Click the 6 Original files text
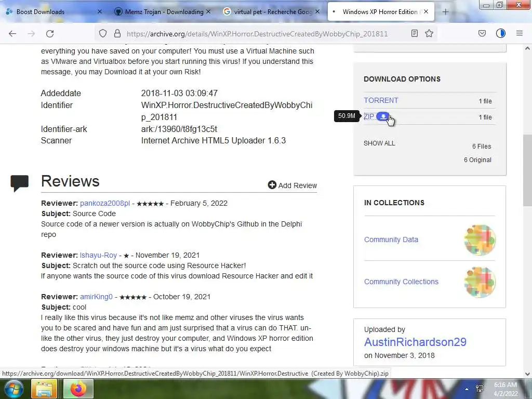532x399 pixels. (477, 160)
